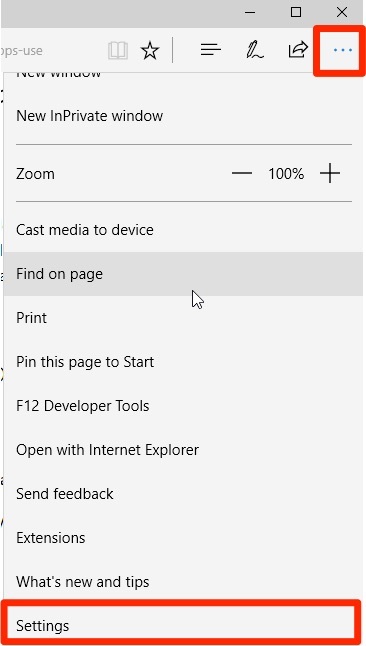
Task: Add page to favorites with star icon
Action: click(x=150, y=51)
